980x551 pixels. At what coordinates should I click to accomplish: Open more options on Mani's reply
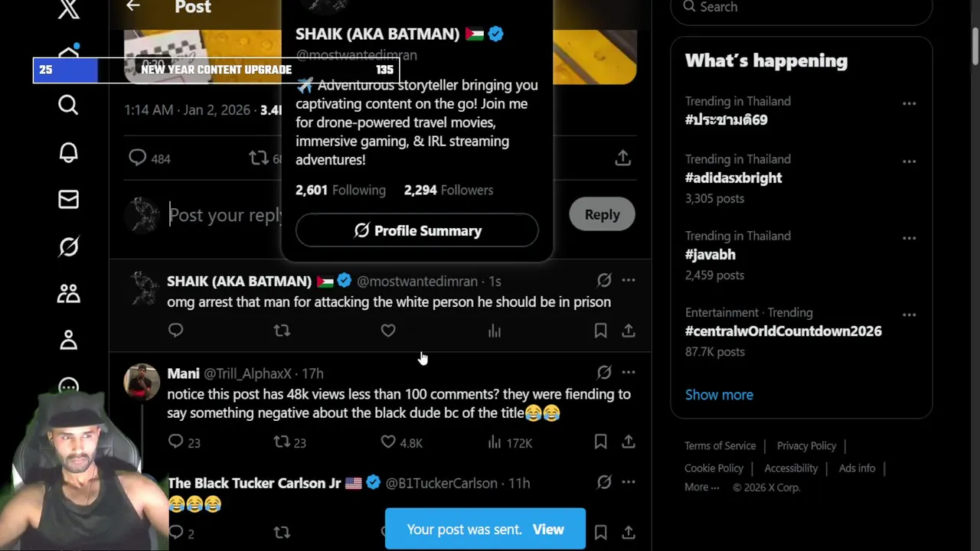click(x=628, y=373)
